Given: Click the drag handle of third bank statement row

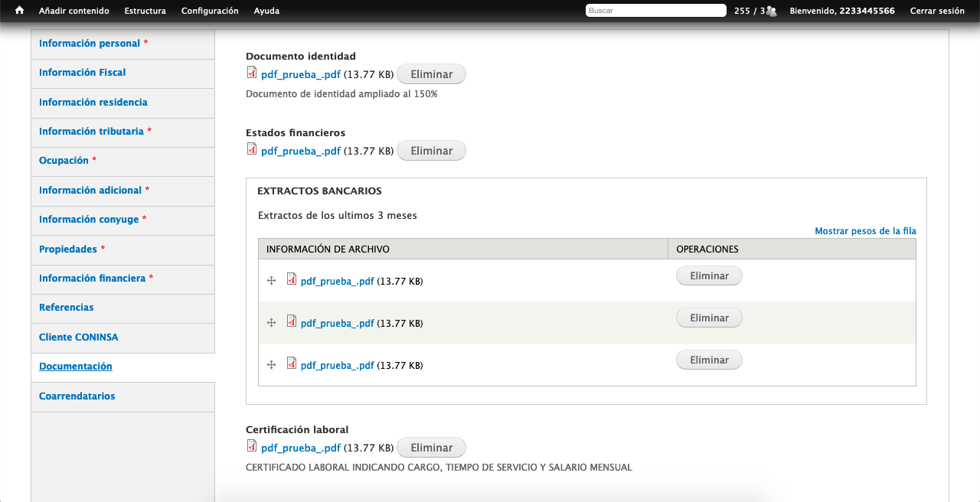Looking at the screenshot, I should (x=271, y=365).
